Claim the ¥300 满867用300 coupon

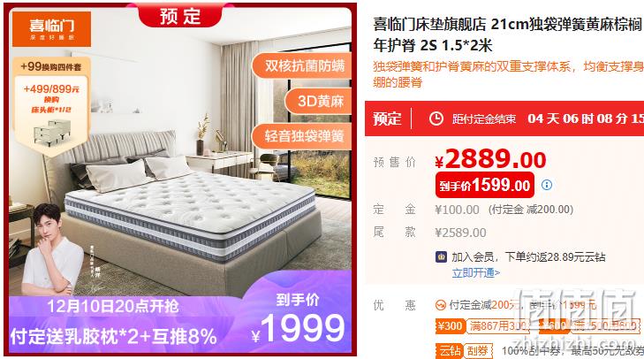coord(482,326)
